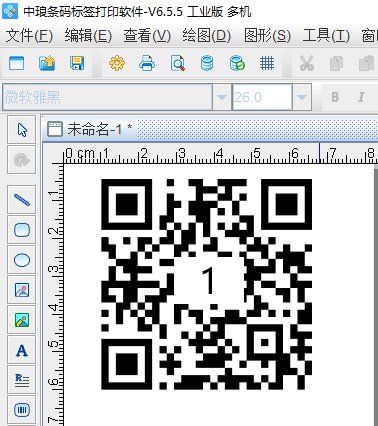Image resolution: width=378 pixels, height=426 pixels.
Task: Toggle the grid display icon
Action: pos(267,63)
